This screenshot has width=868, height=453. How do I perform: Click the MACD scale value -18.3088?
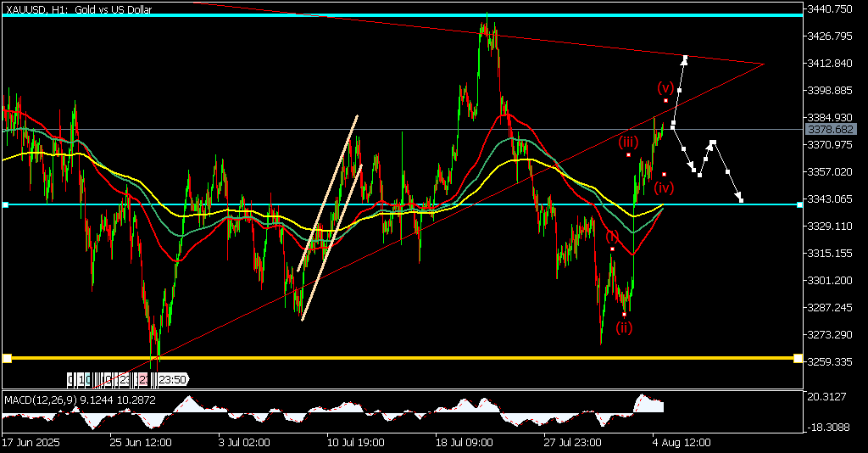point(827,427)
